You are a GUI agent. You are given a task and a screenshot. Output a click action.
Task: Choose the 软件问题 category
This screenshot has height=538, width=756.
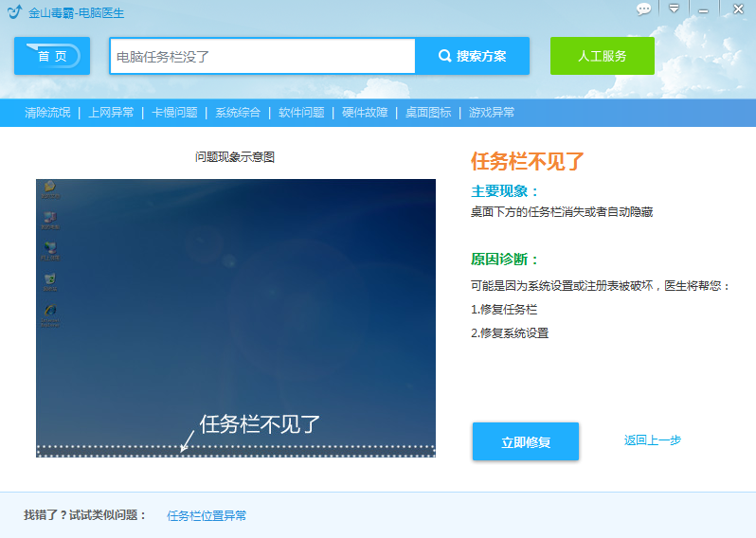pos(301,113)
